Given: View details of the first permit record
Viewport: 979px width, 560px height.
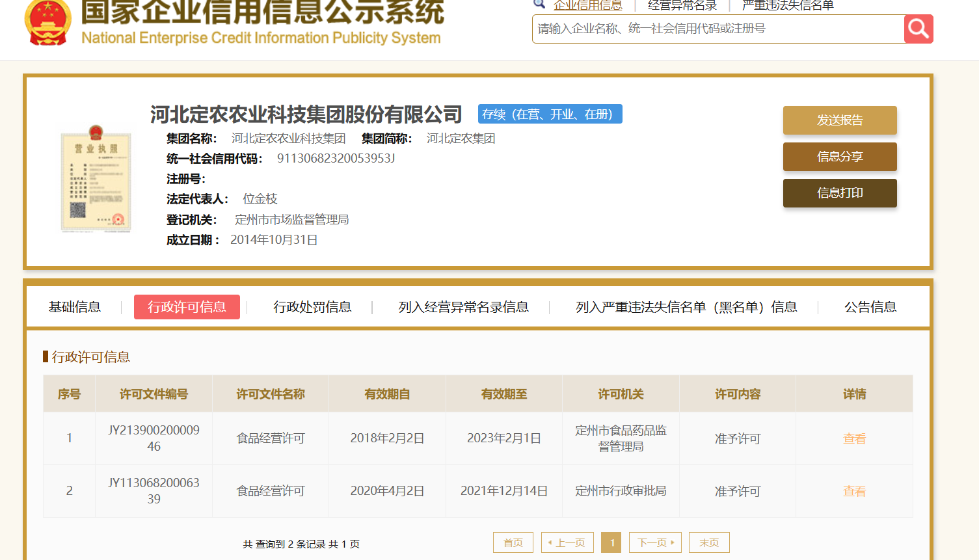Looking at the screenshot, I should pos(854,438).
